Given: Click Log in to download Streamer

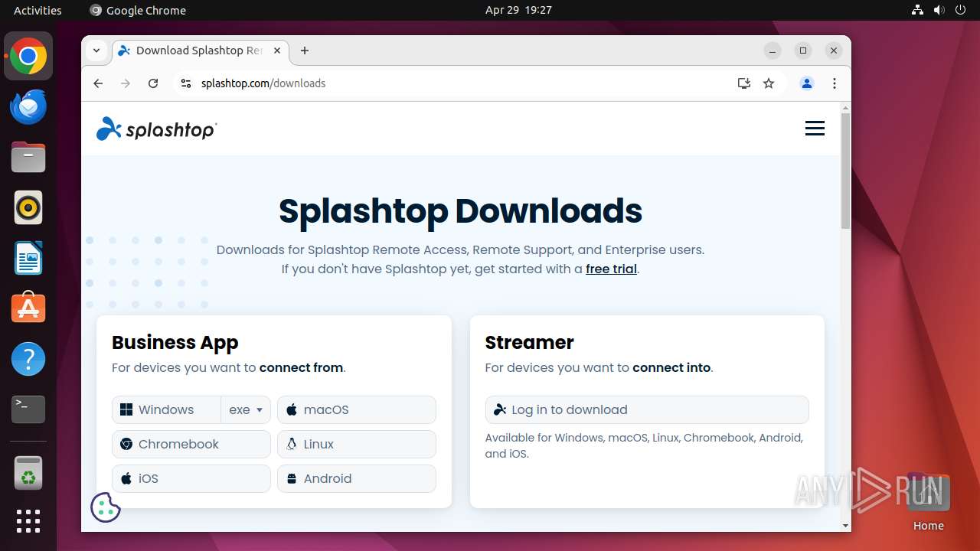Looking at the screenshot, I should point(647,409).
